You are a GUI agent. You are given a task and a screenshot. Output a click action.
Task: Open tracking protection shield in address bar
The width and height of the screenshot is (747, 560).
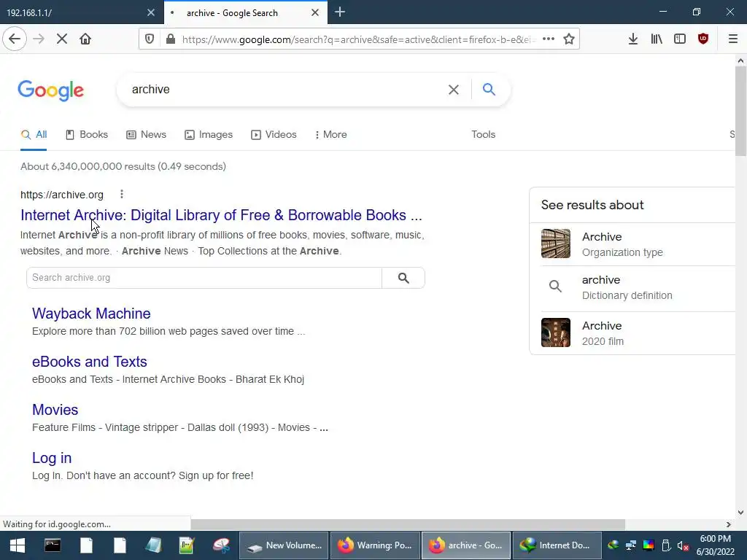coord(150,39)
